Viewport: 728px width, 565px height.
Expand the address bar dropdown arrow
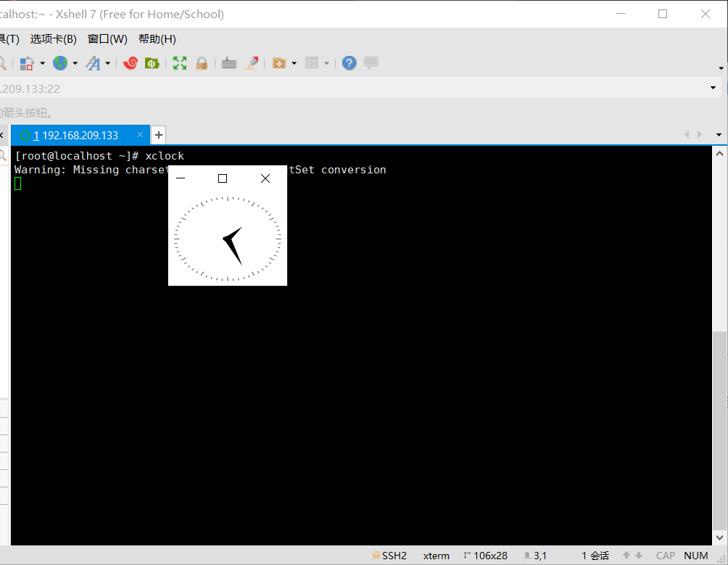[713, 88]
